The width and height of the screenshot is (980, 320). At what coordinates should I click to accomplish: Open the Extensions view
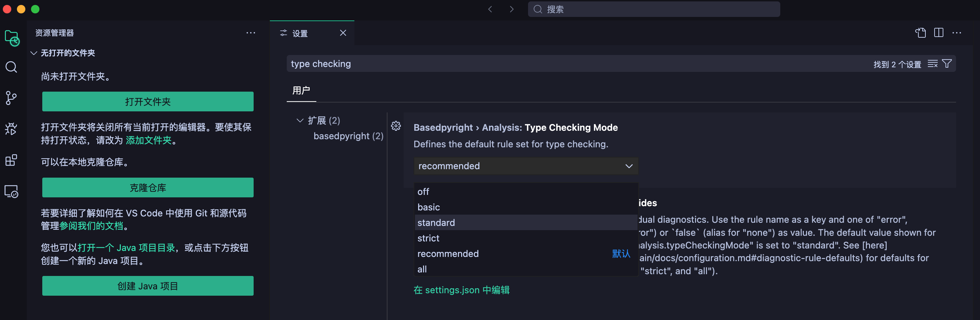tap(11, 160)
